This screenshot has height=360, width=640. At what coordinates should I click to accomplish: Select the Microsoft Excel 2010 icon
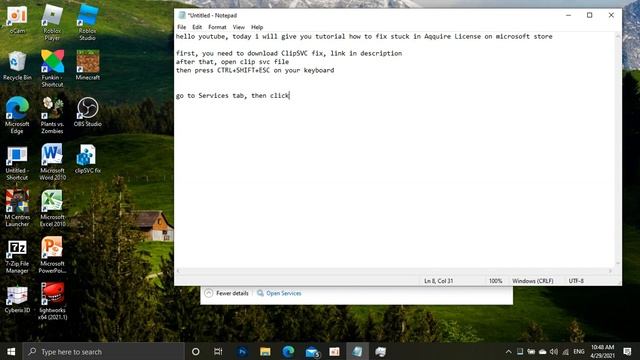(52, 208)
